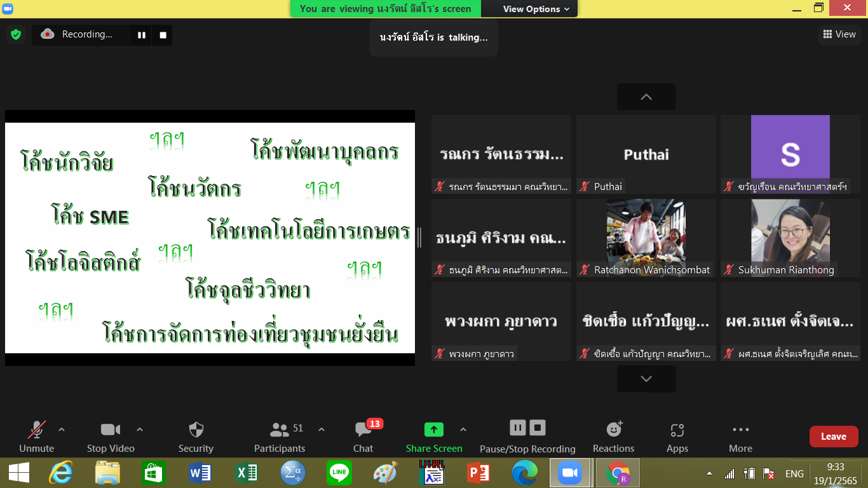Toggle Stop Video camera
The height and width of the screenshot is (488, 868).
(x=111, y=437)
